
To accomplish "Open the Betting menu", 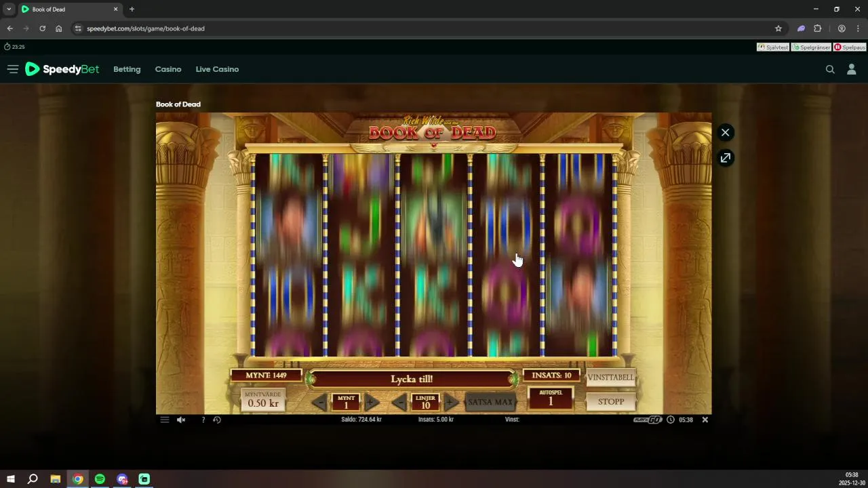I will [x=127, y=69].
